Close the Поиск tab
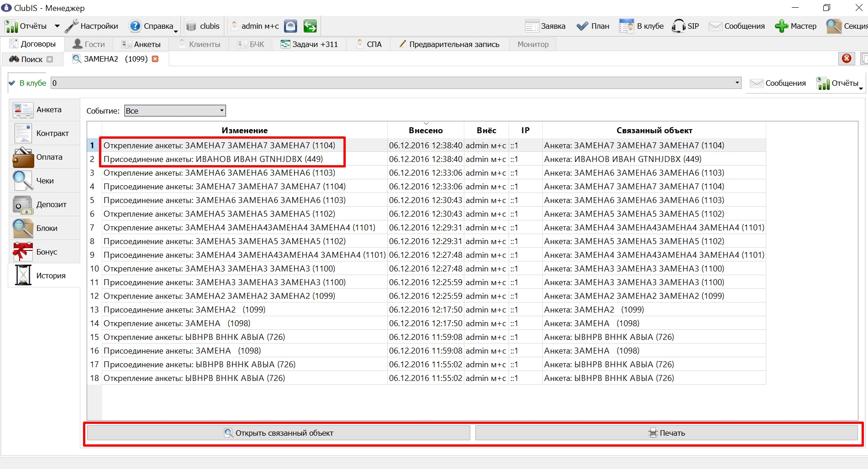This screenshot has width=868, height=469. click(50, 59)
